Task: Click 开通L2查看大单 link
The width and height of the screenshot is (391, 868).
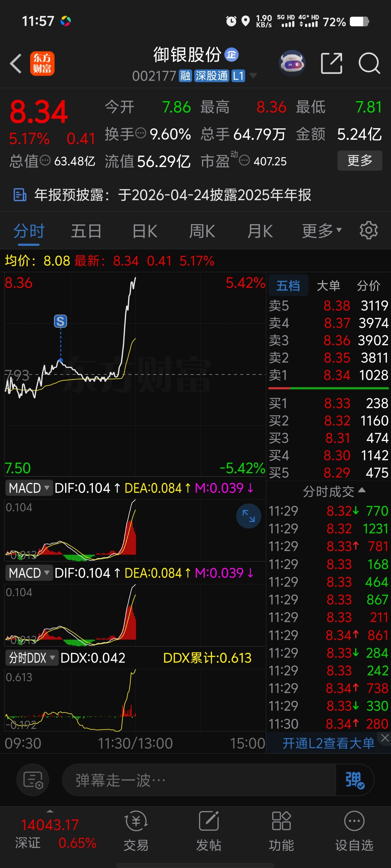Action: 328,743
